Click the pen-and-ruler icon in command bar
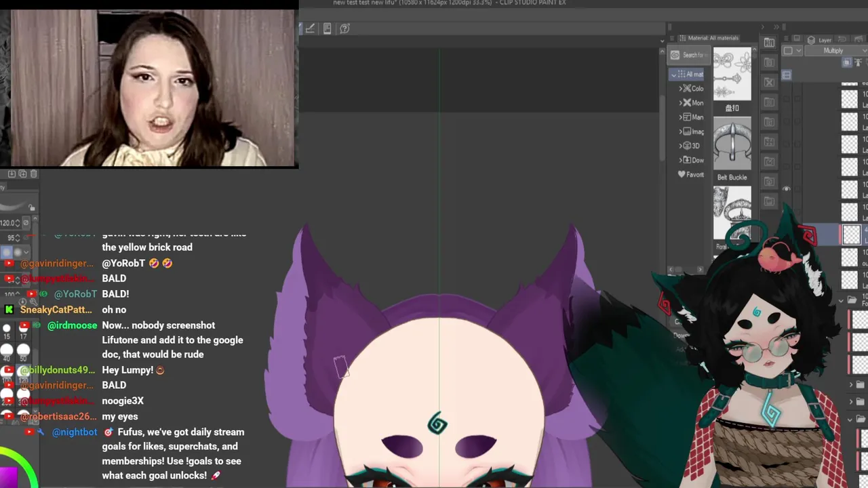The height and width of the screenshot is (488, 868). coord(310,28)
